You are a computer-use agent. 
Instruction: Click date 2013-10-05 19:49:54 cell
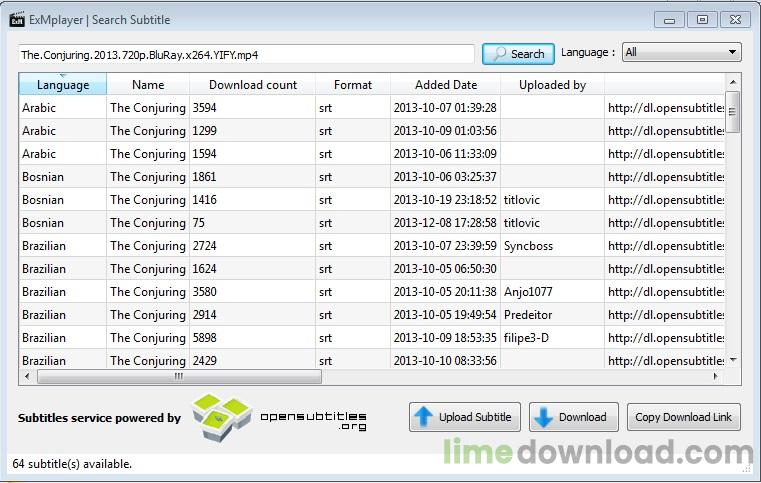pyautogui.click(x=446, y=315)
